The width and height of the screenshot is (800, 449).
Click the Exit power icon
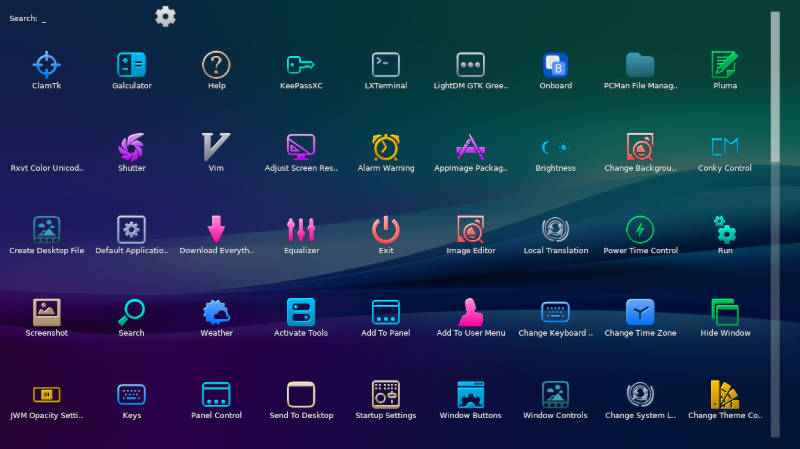(x=386, y=230)
